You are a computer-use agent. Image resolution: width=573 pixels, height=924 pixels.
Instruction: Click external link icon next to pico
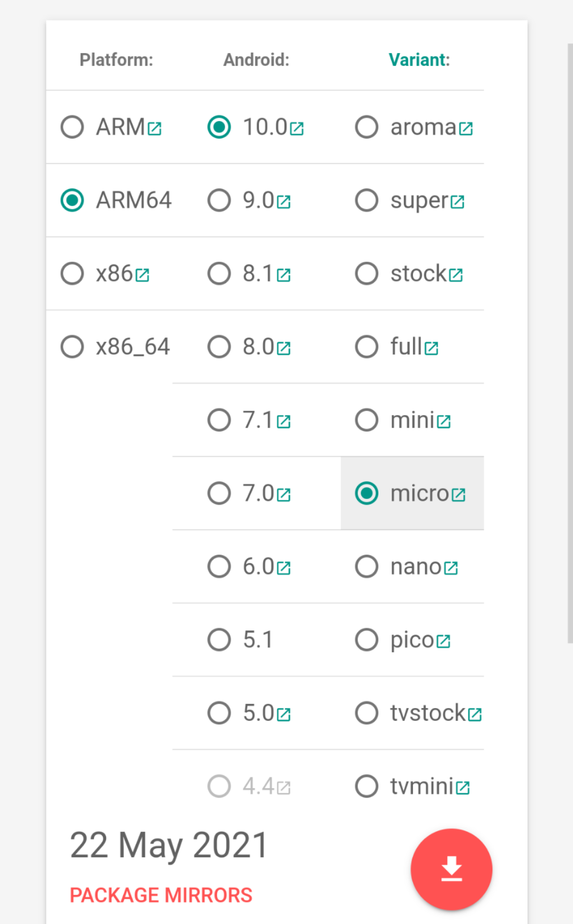click(x=444, y=642)
